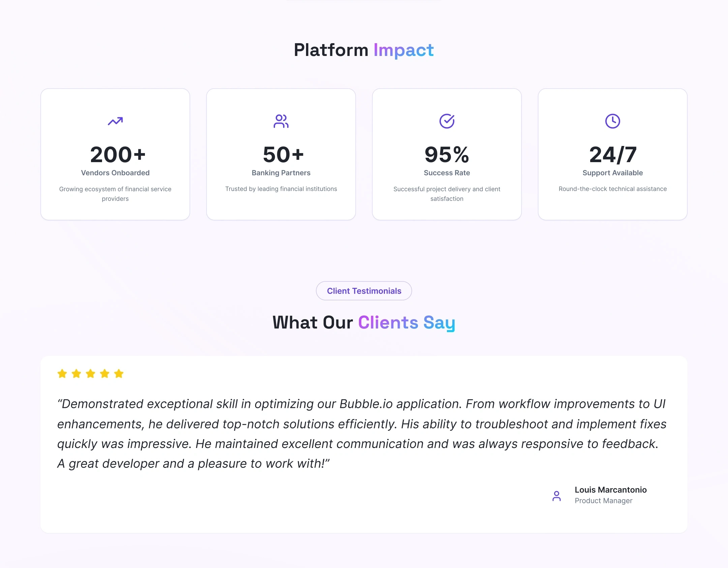This screenshot has height=568, width=728.
Task: Select the Client Testimonials pill badge
Action: [364, 291]
